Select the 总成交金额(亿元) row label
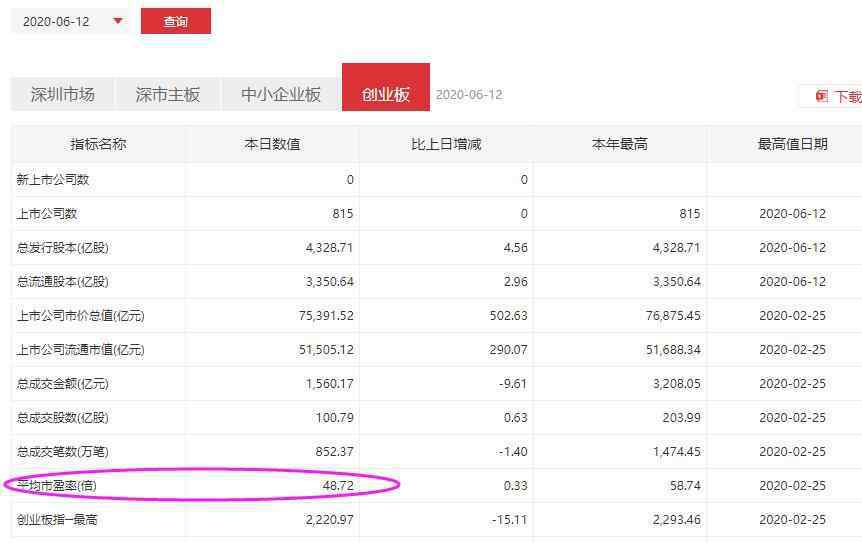The height and width of the screenshot is (543, 862). pos(63,384)
